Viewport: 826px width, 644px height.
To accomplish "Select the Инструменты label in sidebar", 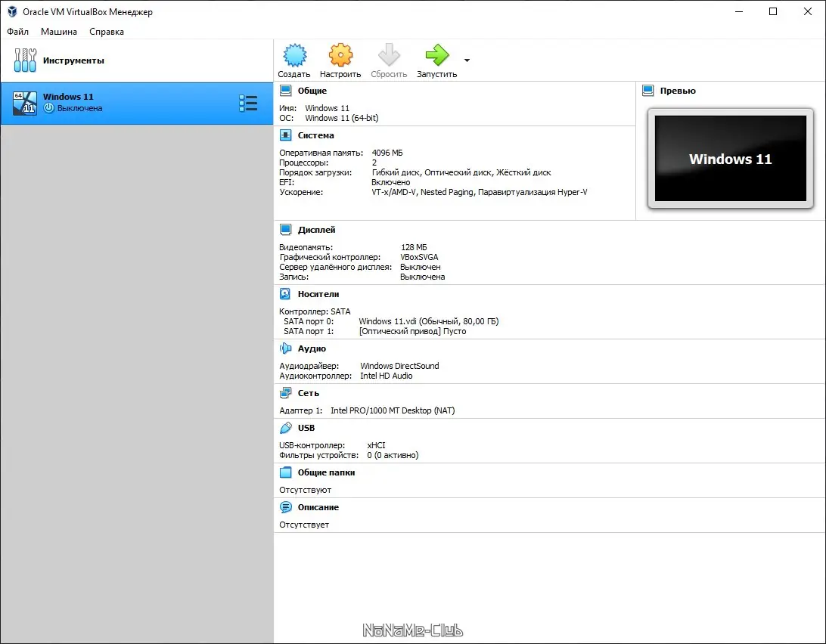I will coord(74,60).
